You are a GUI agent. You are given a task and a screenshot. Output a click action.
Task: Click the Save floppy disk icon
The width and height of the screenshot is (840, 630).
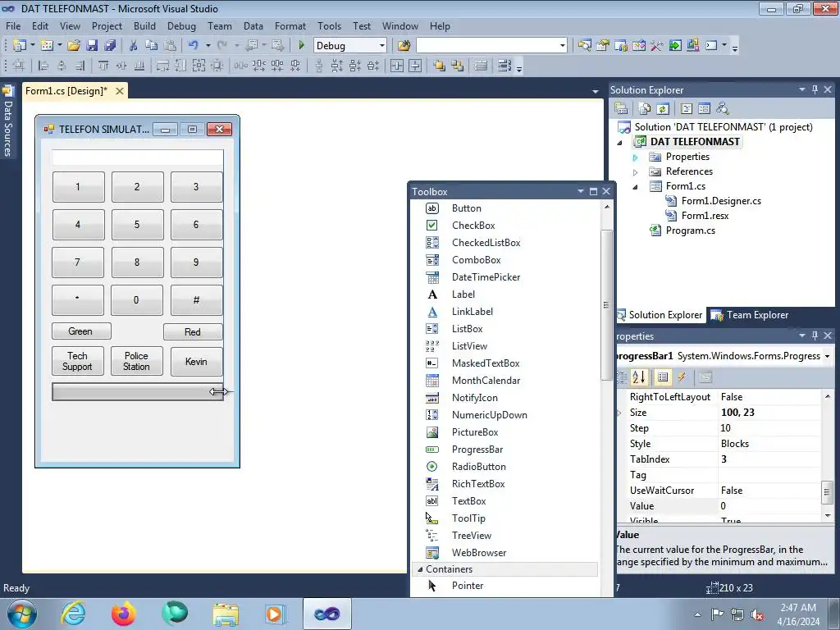92,46
